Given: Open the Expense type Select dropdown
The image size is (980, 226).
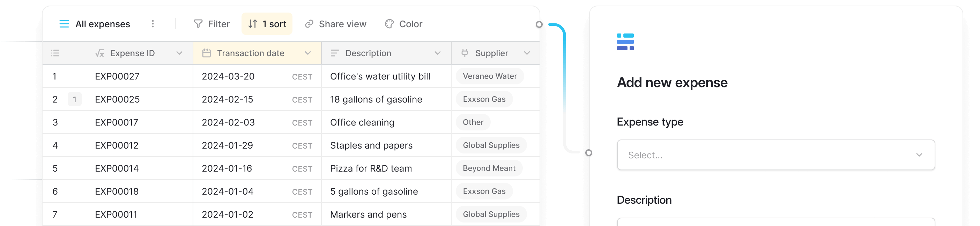Looking at the screenshot, I should point(776,155).
